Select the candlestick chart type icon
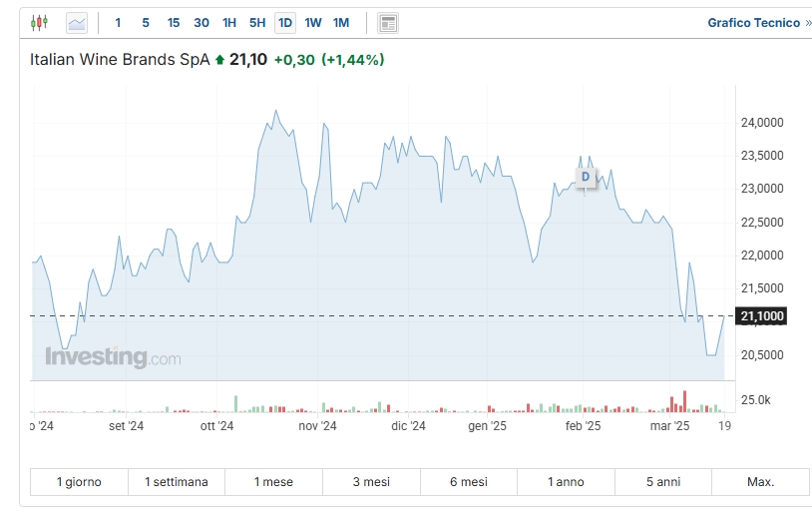 pos(39,23)
